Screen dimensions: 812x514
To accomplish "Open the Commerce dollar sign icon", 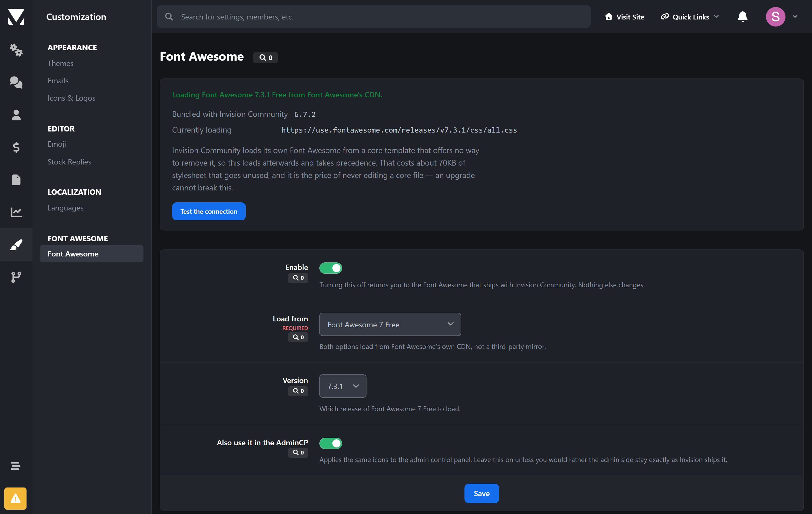I will coord(16,147).
